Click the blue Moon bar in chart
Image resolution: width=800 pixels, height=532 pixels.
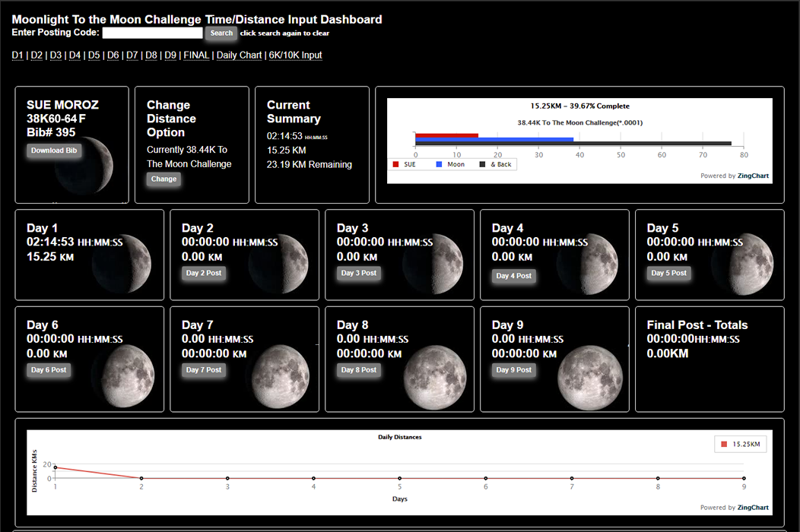494,139
